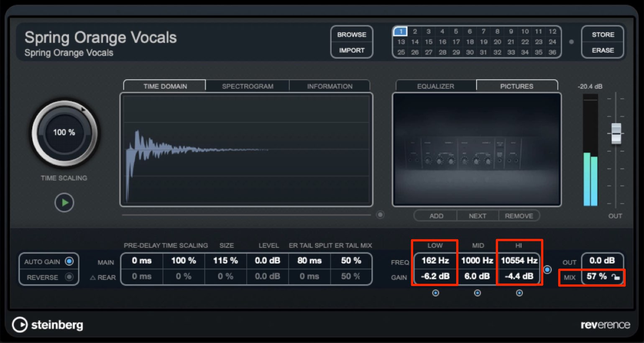644x343 pixels.
Task: Click the Hi frequency 10554 Hz field
Action: pos(519,261)
